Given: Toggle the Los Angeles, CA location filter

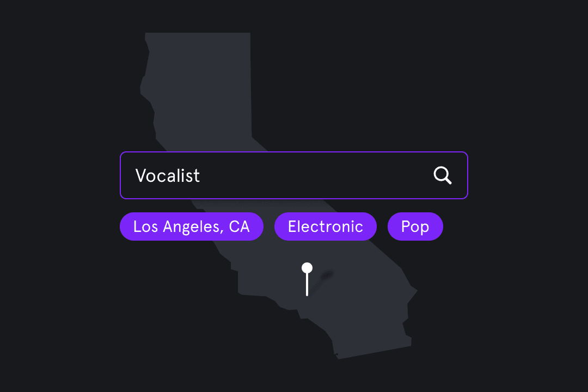Looking at the screenshot, I should [191, 226].
